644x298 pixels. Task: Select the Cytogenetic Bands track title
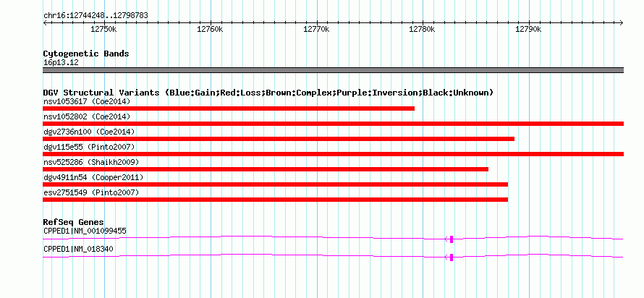86,54
